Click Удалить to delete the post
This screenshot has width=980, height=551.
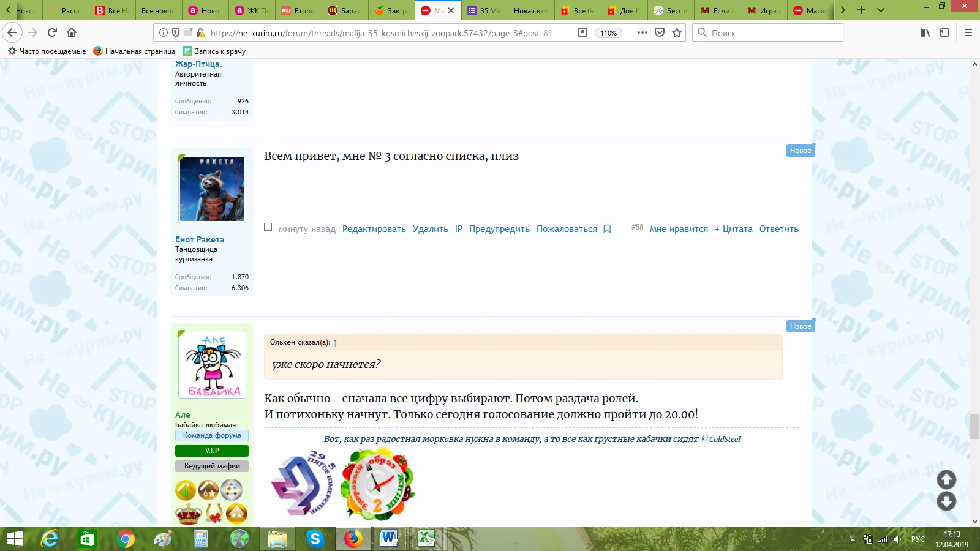coord(431,229)
